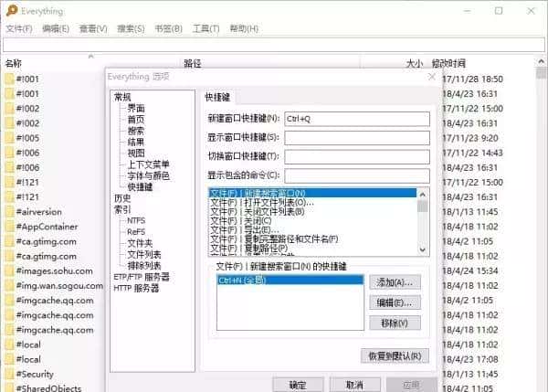Viewport: 548px width, 392px height.
Task: Select 快捷键 in the options tree
Action: [x=140, y=187]
